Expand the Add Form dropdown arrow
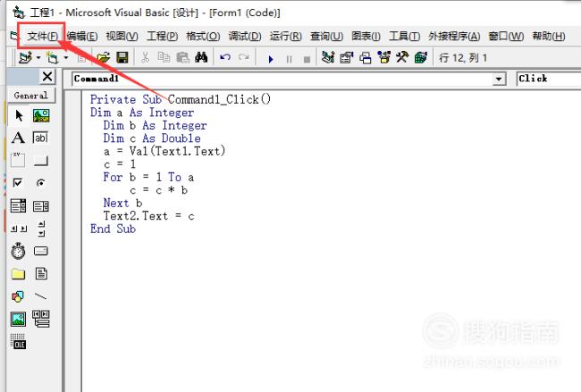This screenshot has height=392, width=581. [66, 58]
